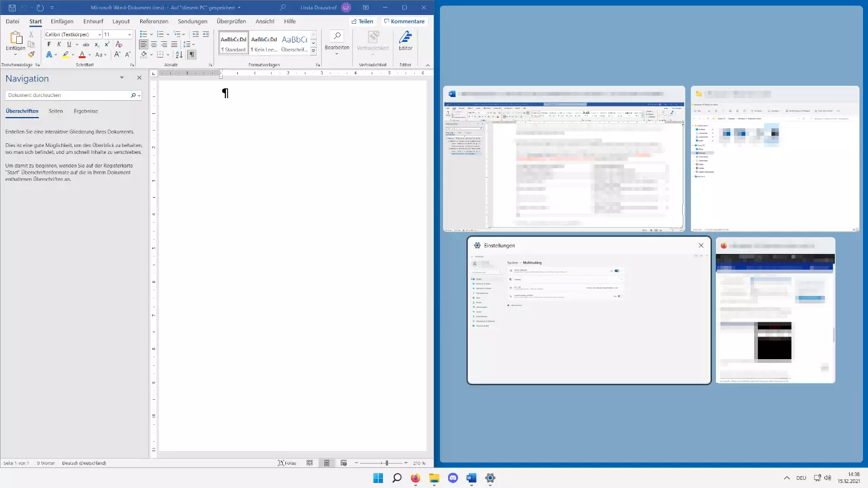Align text right

pyautogui.click(x=164, y=44)
